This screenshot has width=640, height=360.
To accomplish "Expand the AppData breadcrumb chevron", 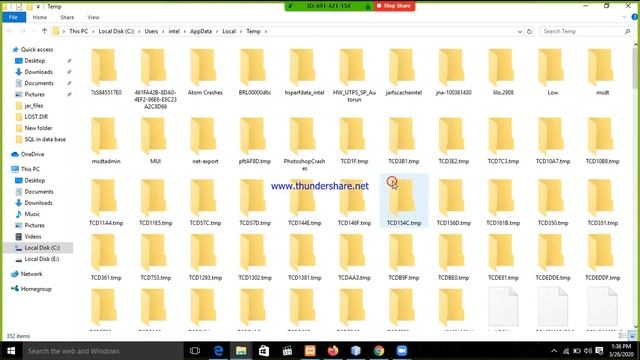I will coord(217,31).
